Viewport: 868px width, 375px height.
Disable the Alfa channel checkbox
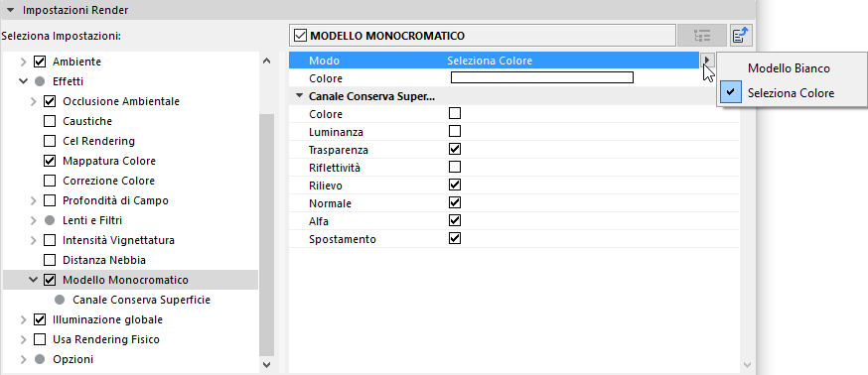pyautogui.click(x=455, y=220)
